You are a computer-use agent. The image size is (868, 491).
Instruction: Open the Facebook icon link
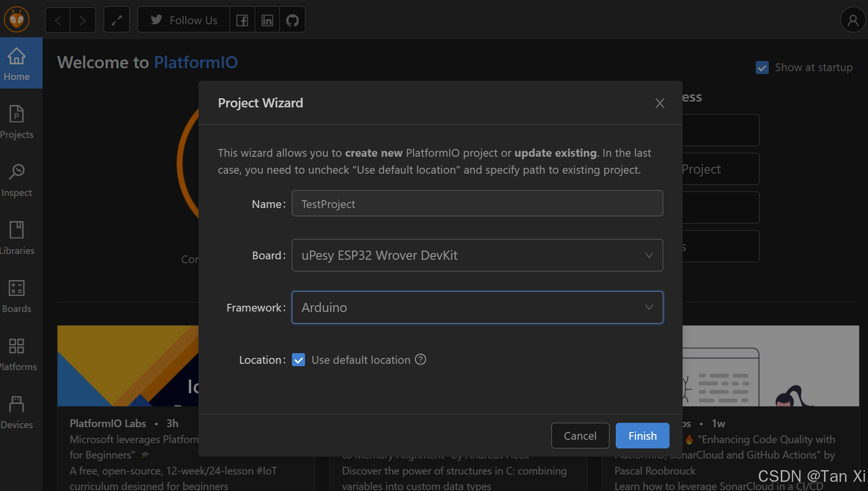point(242,20)
